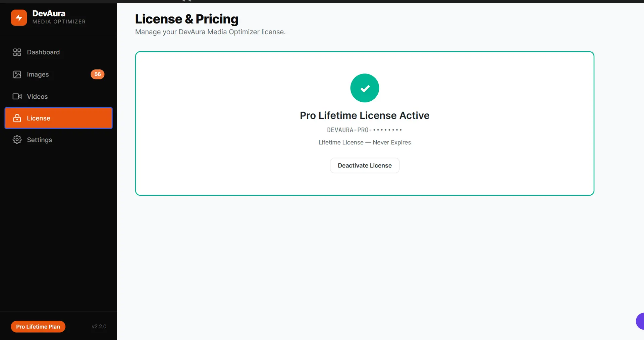Select the Videos camera icon

point(17,97)
